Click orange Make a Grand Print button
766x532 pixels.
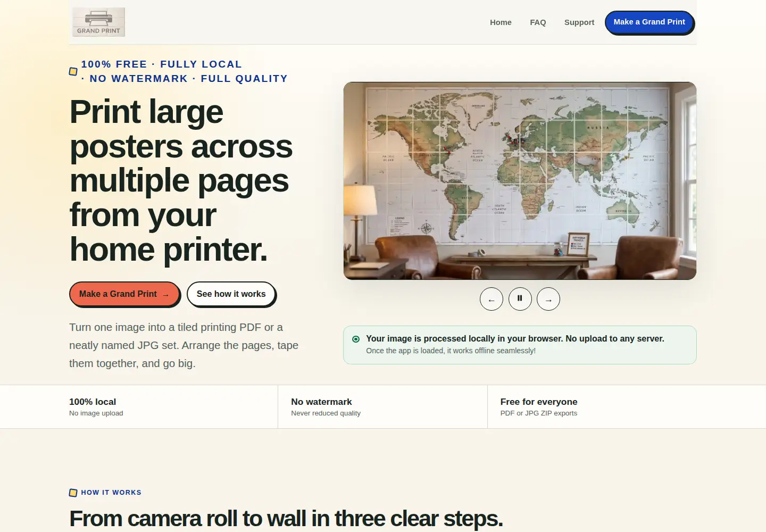pos(124,294)
